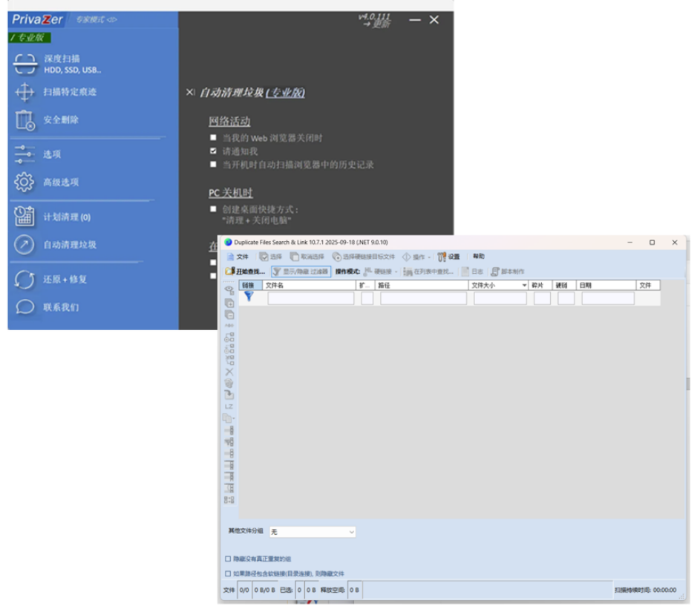Select 扫描特定痕迹 crosshair icon
The height and width of the screenshot is (612, 700).
pyautogui.click(x=24, y=92)
